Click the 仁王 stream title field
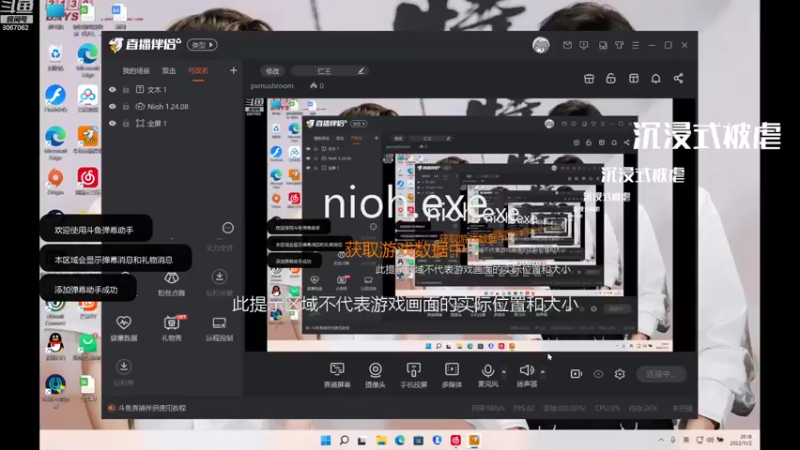Image resolution: width=800 pixels, height=450 pixels. click(x=329, y=71)
